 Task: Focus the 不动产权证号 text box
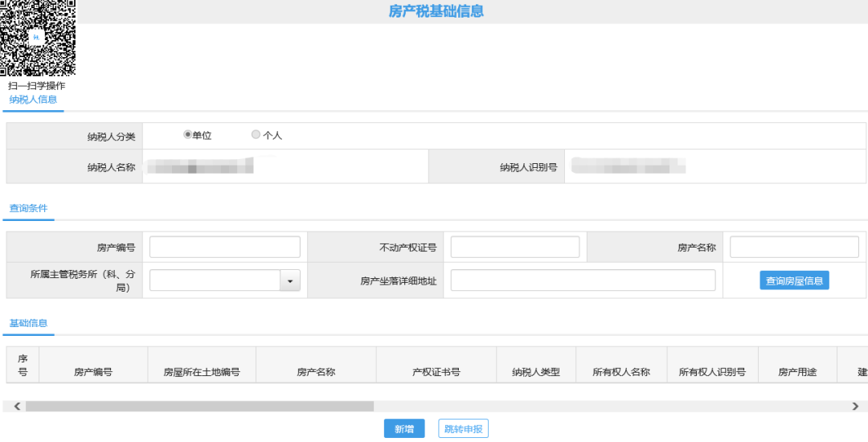pyautogui.click(x=514, y=248)
